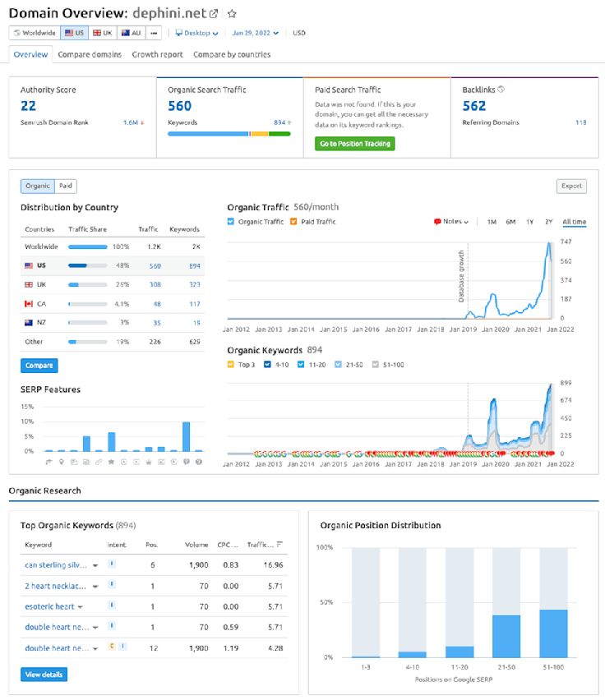
Task: Switch to the Growth report tab
Action: pyautogui.click(x=157, y=54)
